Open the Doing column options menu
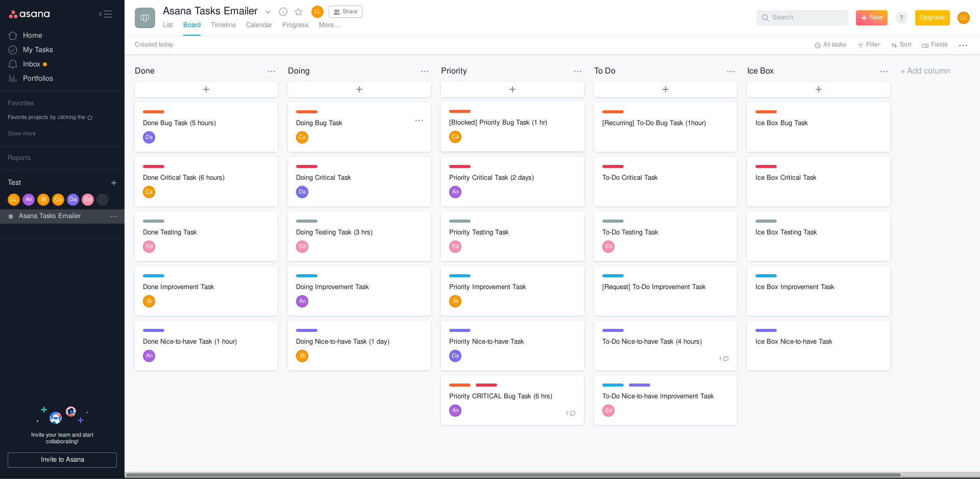Viewport: 980px width, 479px height. tap(425, 71)
